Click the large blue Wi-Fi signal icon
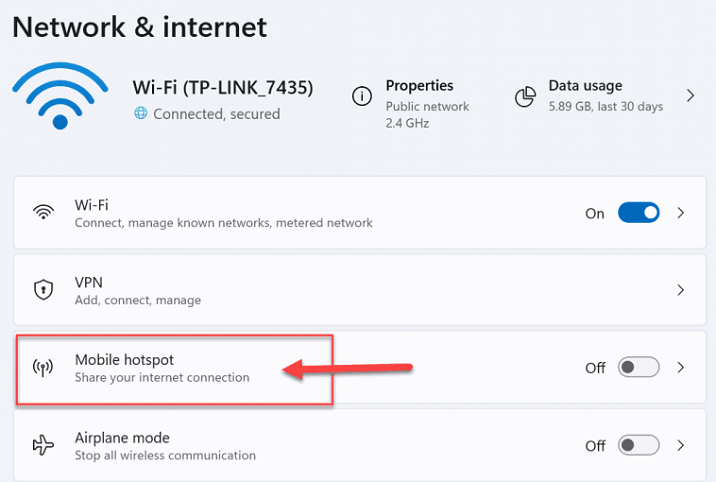This screenshot has height=482, width=716. (60, 96)
